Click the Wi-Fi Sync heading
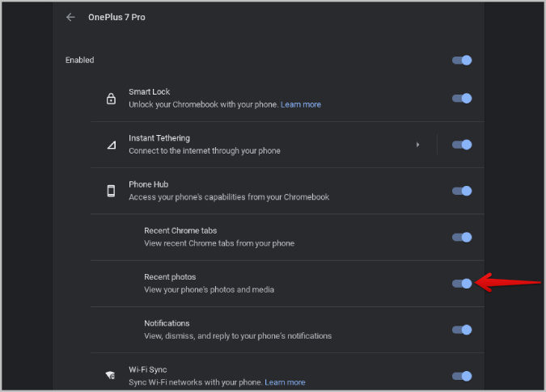This screenshot has height=392, width=546. click(148, 369)
